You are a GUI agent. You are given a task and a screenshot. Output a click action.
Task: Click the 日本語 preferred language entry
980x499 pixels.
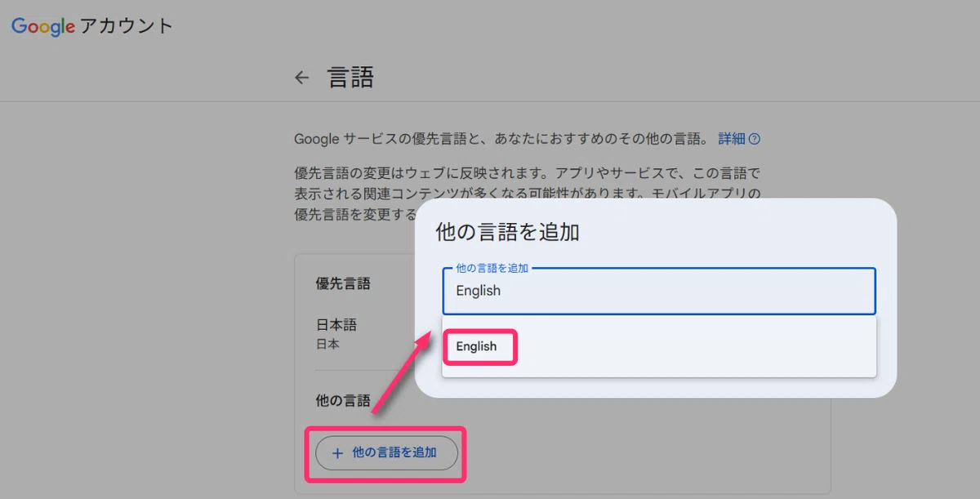click(336, 333)
